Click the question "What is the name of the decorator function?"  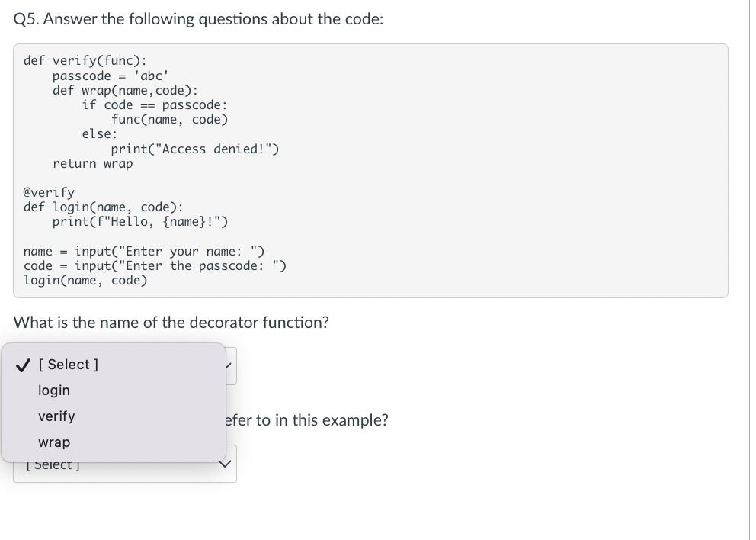point(171,323)
